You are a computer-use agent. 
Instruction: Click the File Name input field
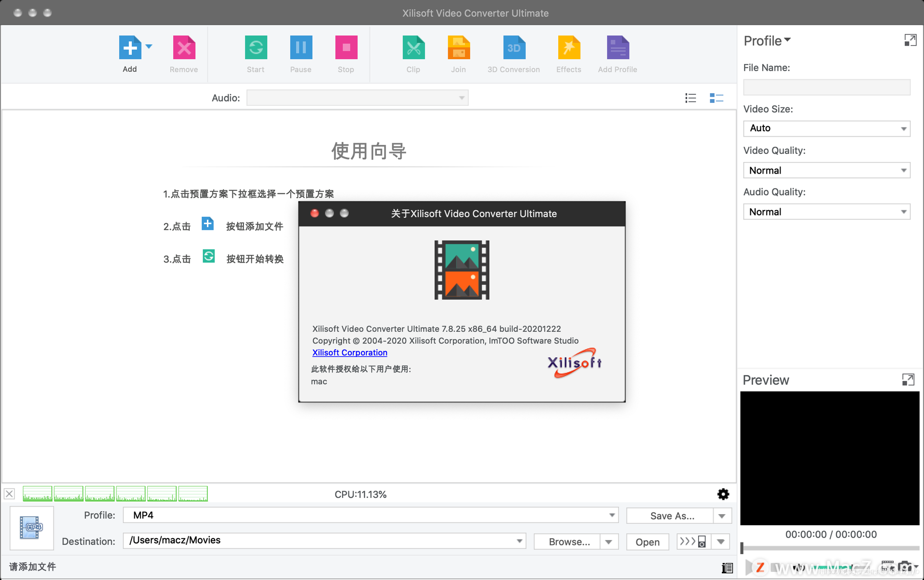tap(827, 87)
